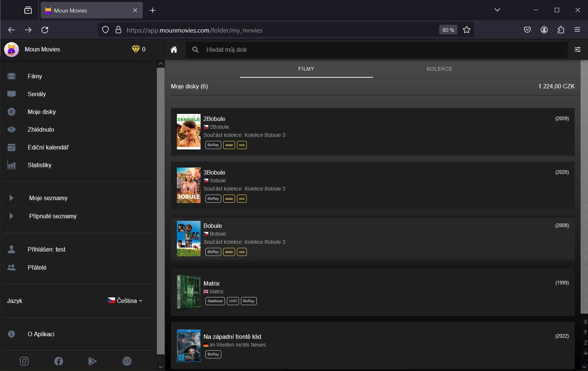Open the website globe icon
Screen dimensions: 588x371
click(127, 361)
